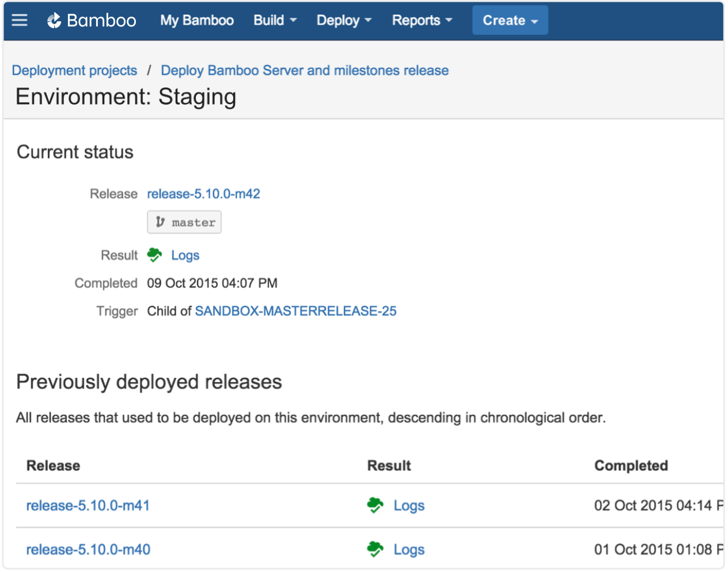728x572 pixels.
Task: View Logs for release-5.10.0-m40
Action: [x=409, y=550]
